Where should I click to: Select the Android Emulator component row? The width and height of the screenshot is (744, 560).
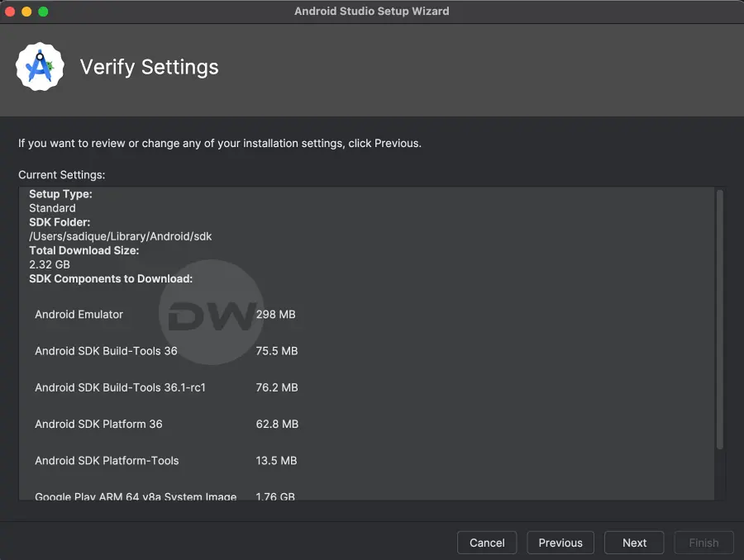79,315
